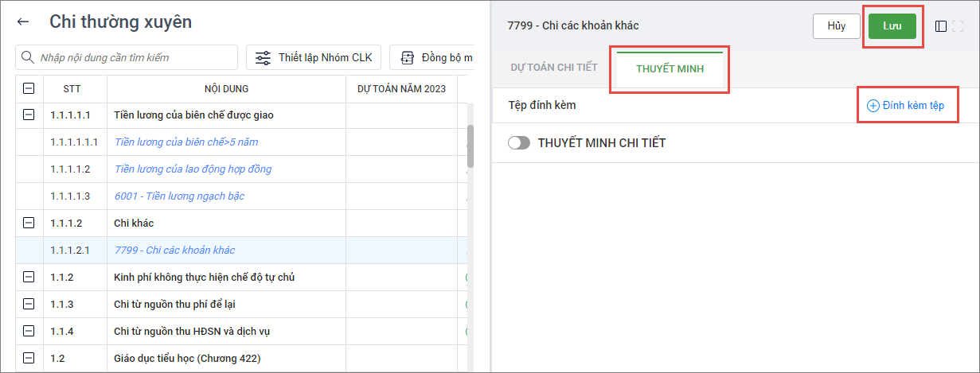Open the 6001 - Tiền lương ngạch bậc link
Viewport: 980px width, 373px height.
coord(179,196)
